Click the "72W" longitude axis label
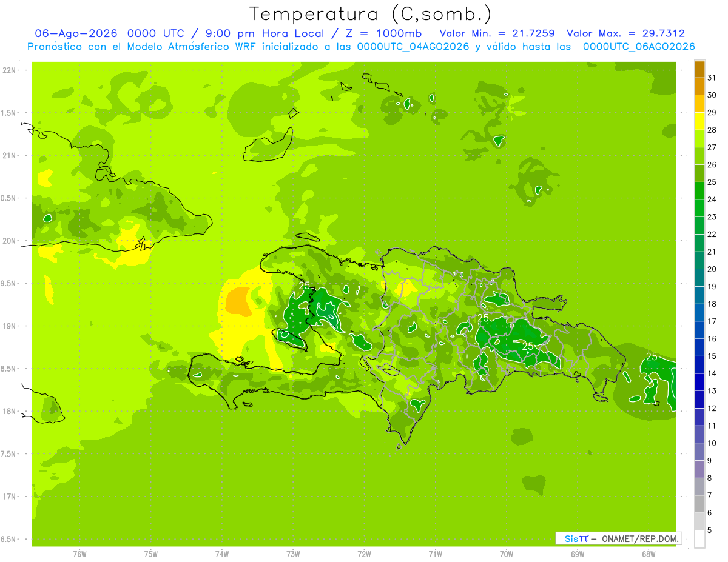728x562 pixels. coord(364,554)
